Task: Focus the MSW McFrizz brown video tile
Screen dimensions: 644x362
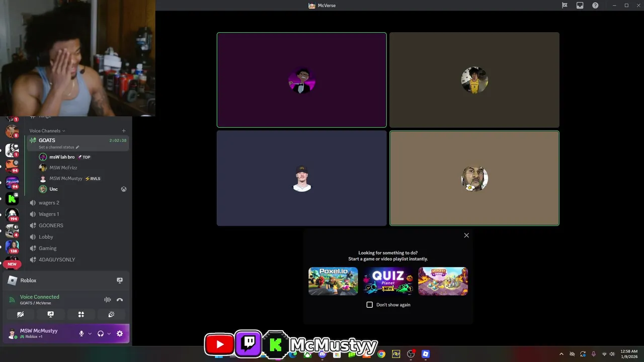Action: [474, 80]
